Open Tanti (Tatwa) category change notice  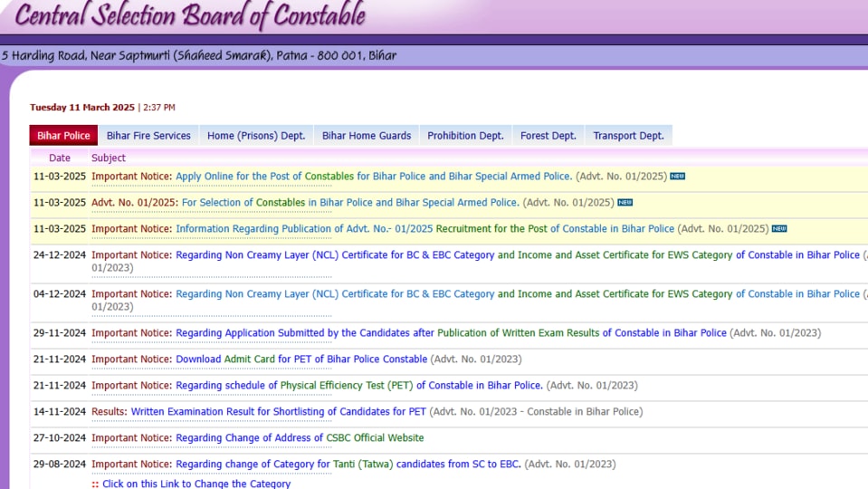tap(348, 464)
